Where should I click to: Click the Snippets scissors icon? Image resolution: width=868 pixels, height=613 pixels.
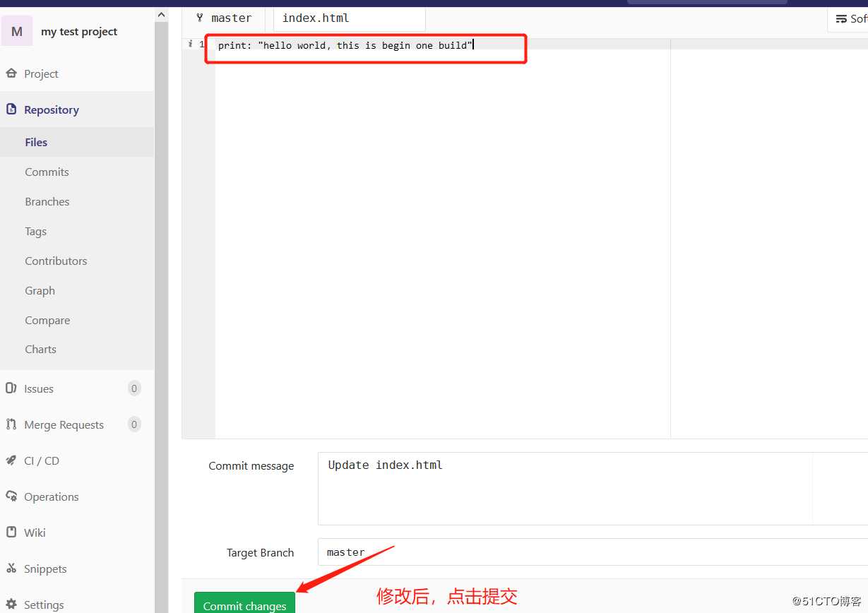pyautogui.click(x=11, y=569)
